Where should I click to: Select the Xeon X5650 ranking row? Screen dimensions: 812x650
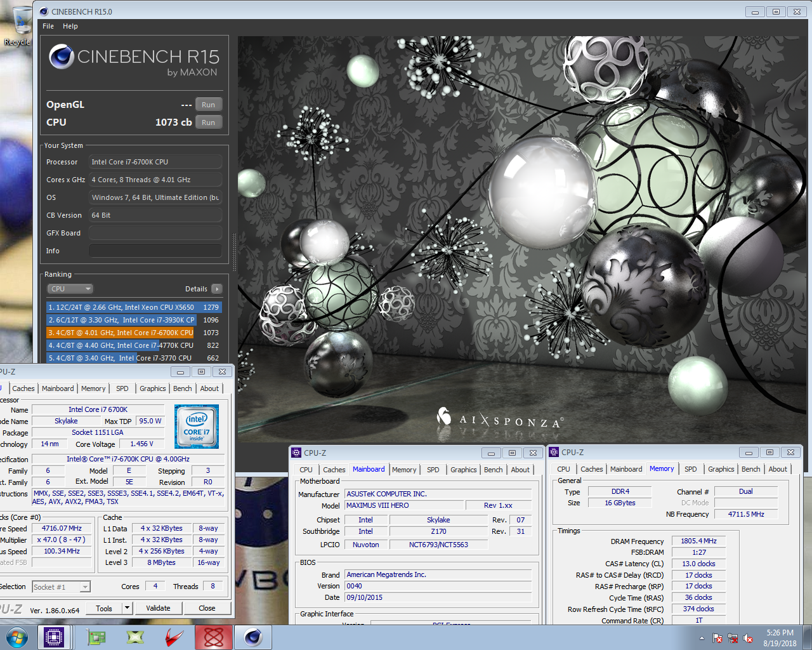(134, 307)
